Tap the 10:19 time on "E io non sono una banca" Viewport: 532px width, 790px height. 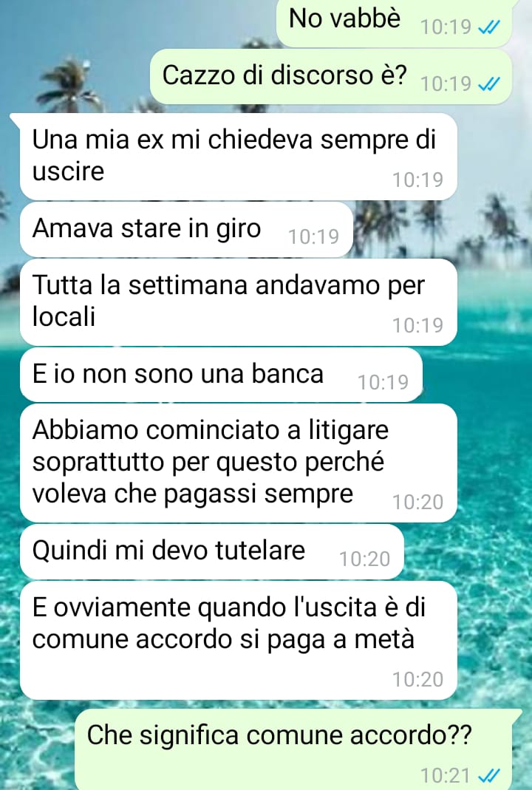coord(383,382)
